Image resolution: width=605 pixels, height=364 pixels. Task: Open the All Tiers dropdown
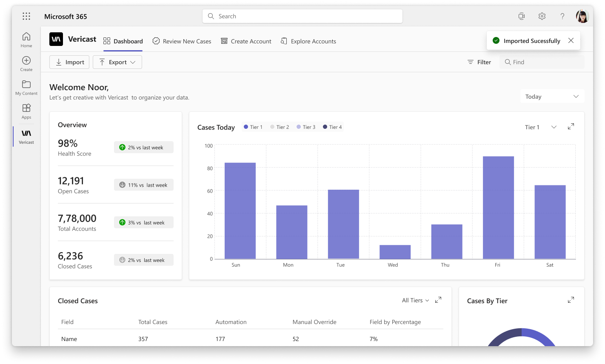click(x=416, y=300)
